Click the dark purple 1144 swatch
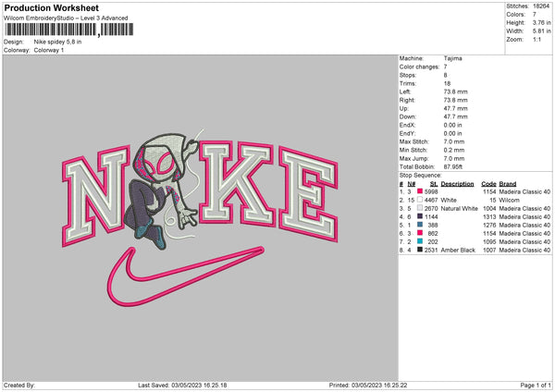 420,216
